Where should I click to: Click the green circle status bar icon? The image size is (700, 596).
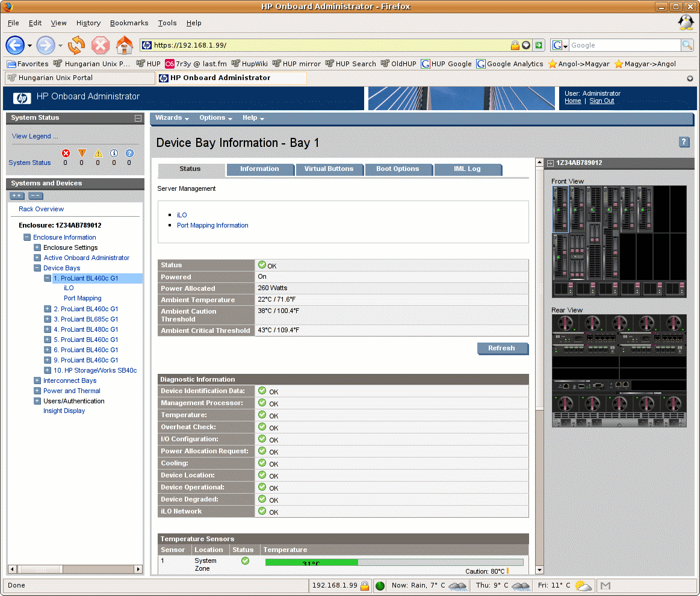pos(380,586)
